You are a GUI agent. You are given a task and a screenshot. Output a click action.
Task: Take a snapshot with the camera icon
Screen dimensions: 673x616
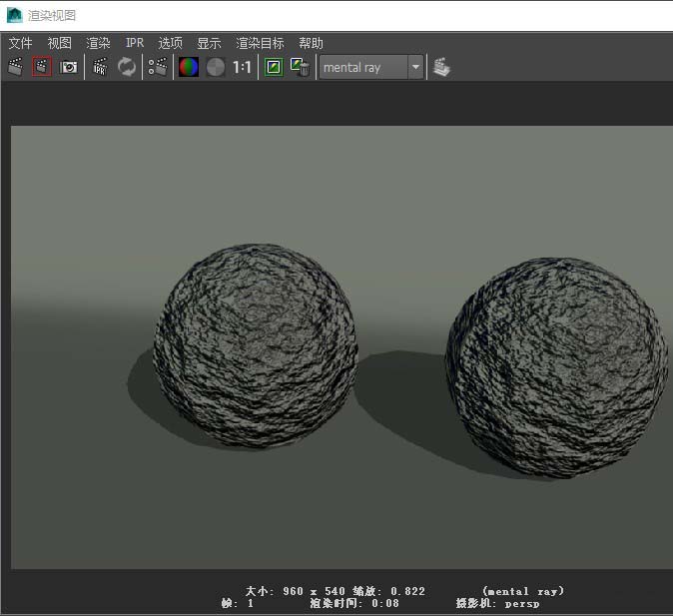(68, 67)
